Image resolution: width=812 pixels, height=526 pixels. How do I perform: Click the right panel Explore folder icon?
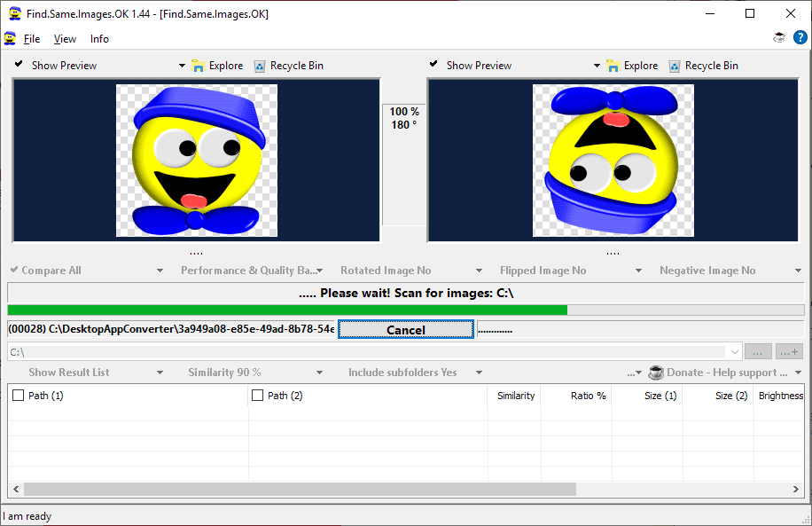point(613,66)
